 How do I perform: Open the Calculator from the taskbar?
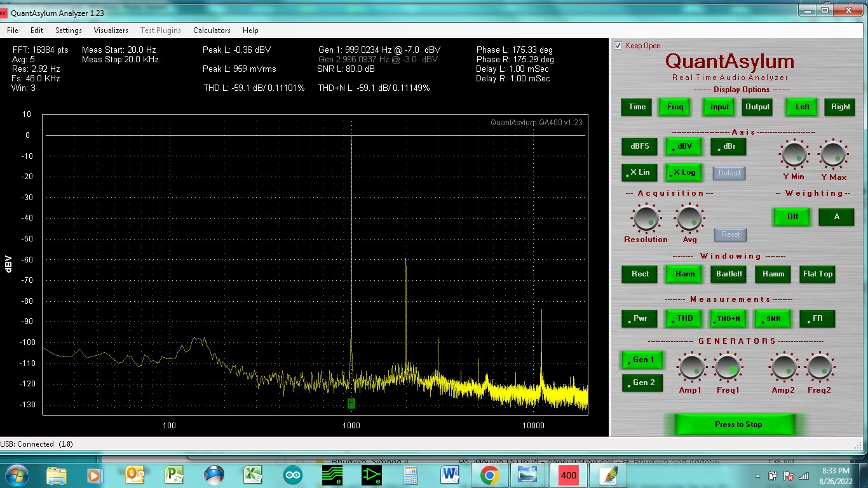pos(410,475)
